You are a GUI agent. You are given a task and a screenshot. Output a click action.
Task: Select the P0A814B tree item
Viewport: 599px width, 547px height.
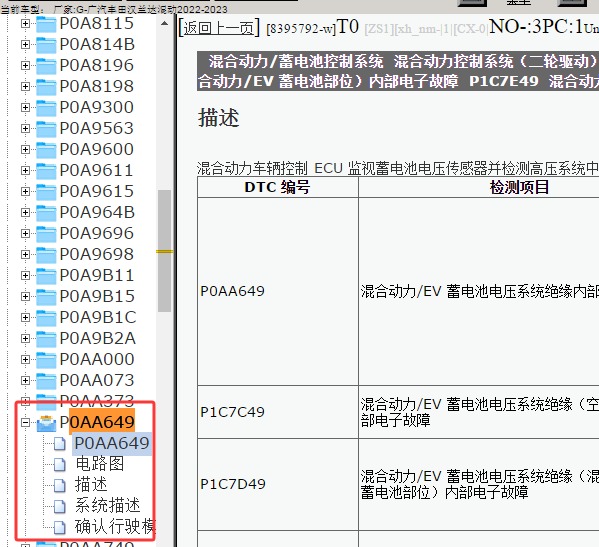point(97,45)
